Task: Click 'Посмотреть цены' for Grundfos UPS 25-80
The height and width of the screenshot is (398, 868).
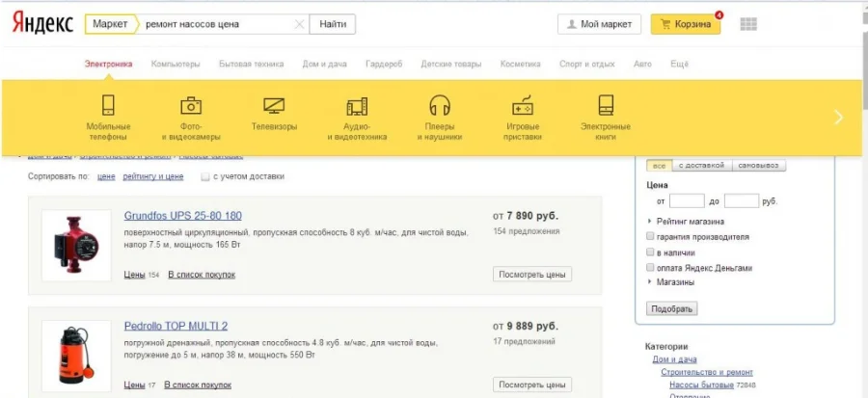Action: (x=532, y=275)
